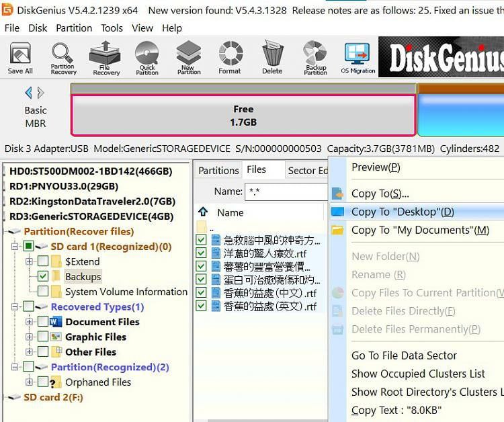
Task: Click the Backups folder icon in the tree
Action: [x=56, y=276]
